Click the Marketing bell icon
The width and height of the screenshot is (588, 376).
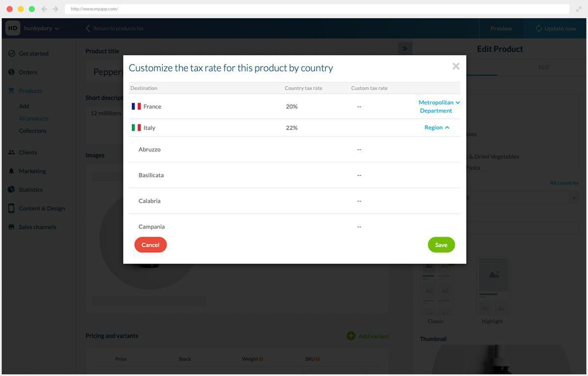pos(11,171)
